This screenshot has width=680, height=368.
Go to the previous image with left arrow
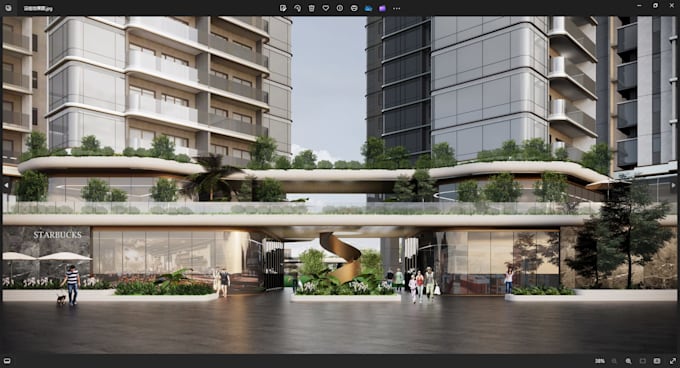[x=6, y=186]
